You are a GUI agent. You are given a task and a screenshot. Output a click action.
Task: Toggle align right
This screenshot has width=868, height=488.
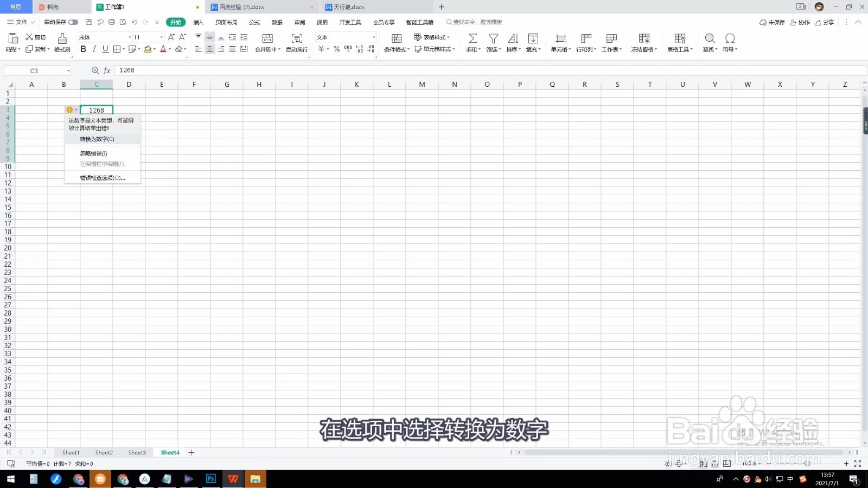221,49
